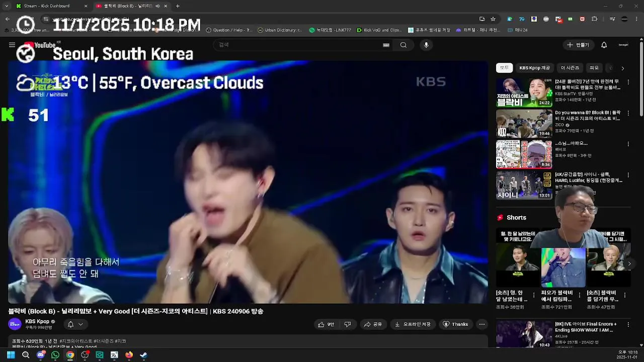Save video offline with 오프라인 저장
Image resolution: width=644 pixels, height=362 pixels.
413,324
